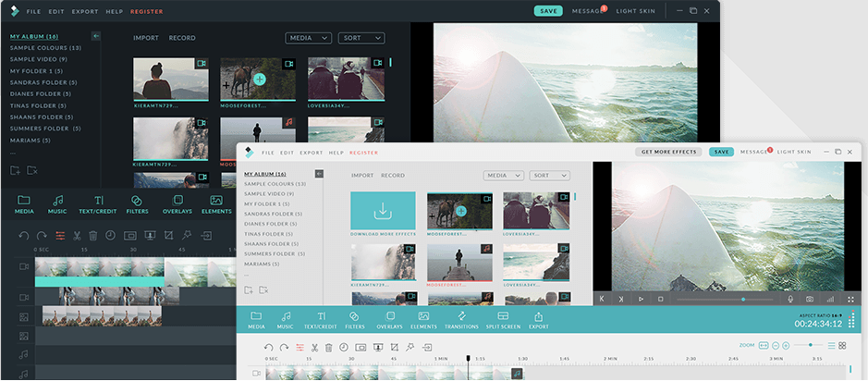Click the clock speed icon in the light window
The width and height of the screenshot is (868, 381).
[344, 348]
